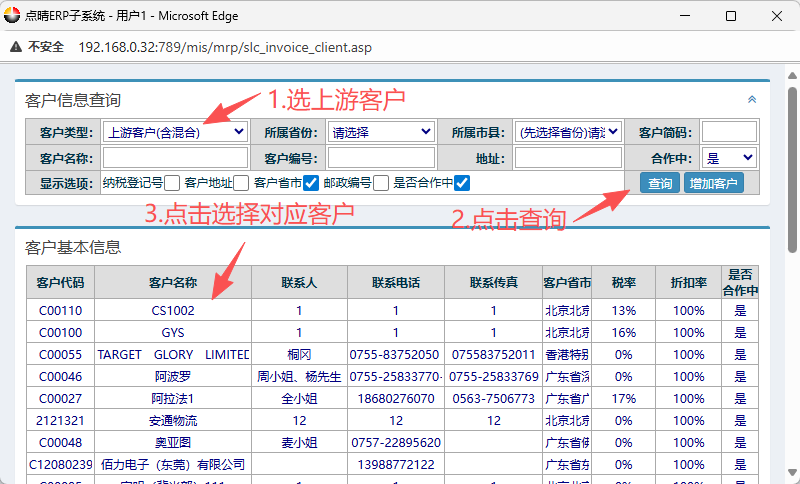Click in the customer name input field

175,158
